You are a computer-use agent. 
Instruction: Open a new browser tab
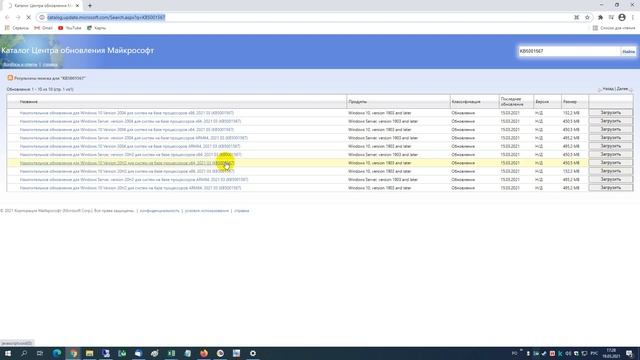point(90,6)
